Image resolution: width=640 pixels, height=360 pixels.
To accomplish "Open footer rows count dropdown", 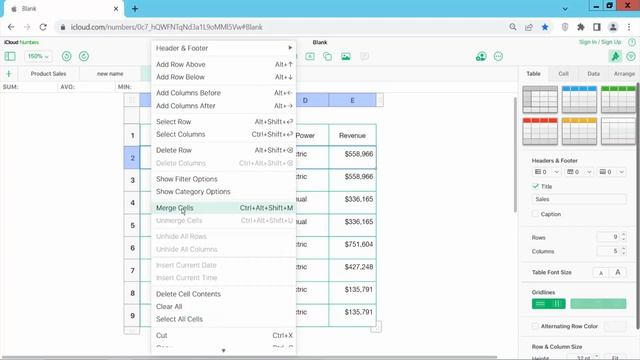I will point(611,172).
